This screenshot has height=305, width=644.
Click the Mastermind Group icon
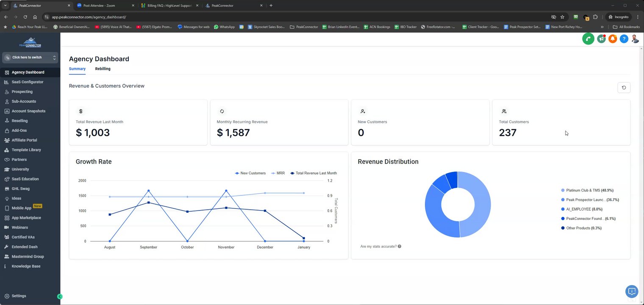click(x=7, y=257)
